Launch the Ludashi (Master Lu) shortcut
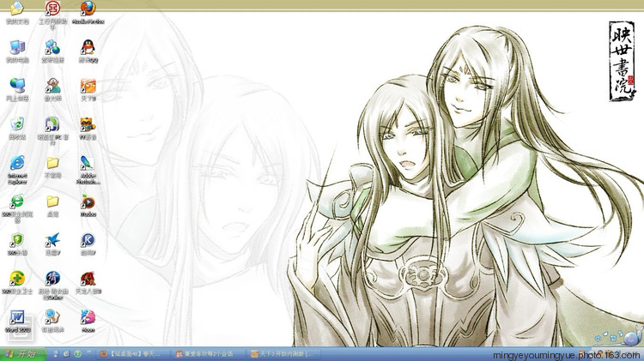Viewport: 644px width, 361px height. (52, 86)
